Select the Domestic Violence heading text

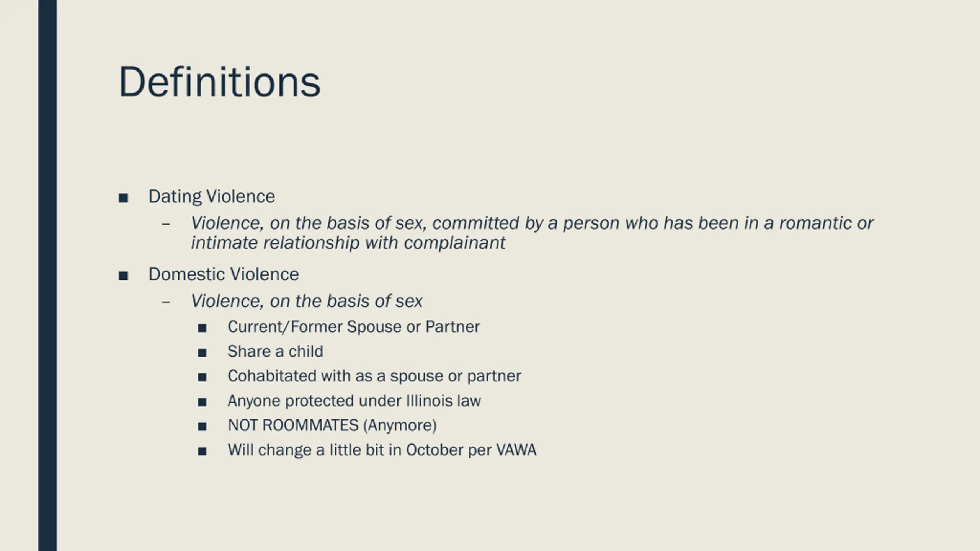tap(224, 274)
